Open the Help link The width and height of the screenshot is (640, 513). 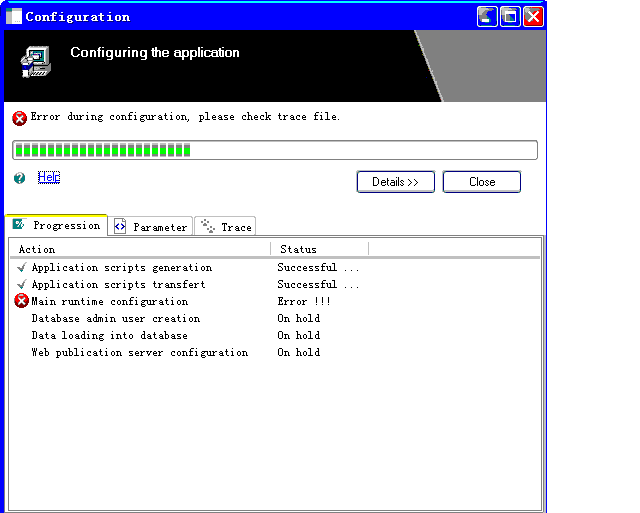(x=49, y=177)
